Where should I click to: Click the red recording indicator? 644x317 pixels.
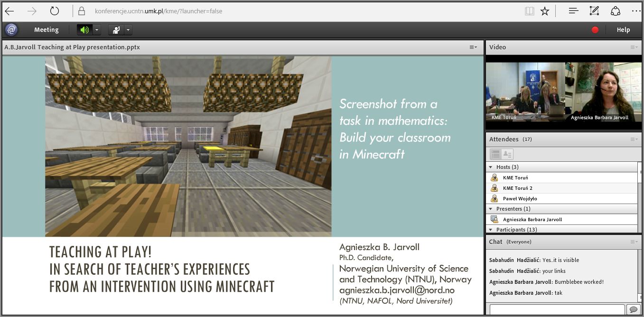(595, 30)
